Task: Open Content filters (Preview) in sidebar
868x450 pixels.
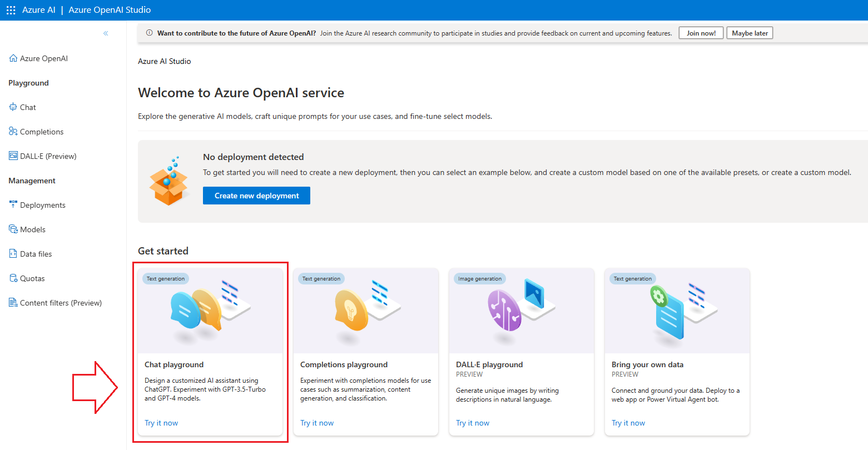Action: coord(56,303)
